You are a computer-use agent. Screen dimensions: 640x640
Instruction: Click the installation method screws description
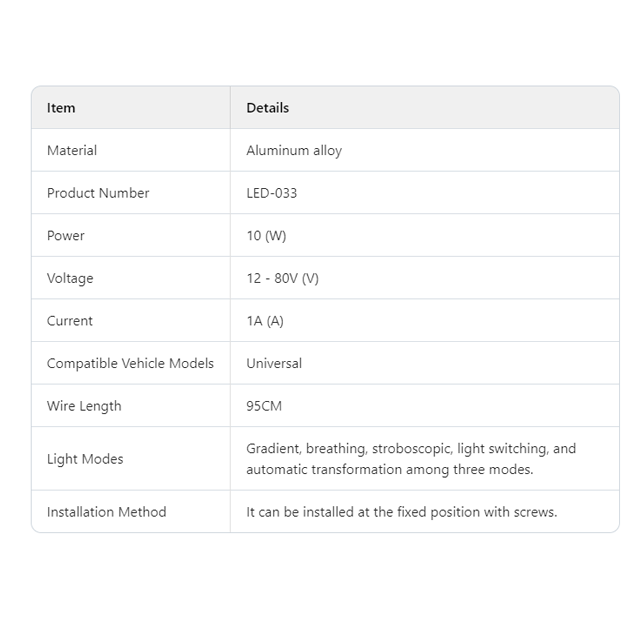click(x=402, y=512)
